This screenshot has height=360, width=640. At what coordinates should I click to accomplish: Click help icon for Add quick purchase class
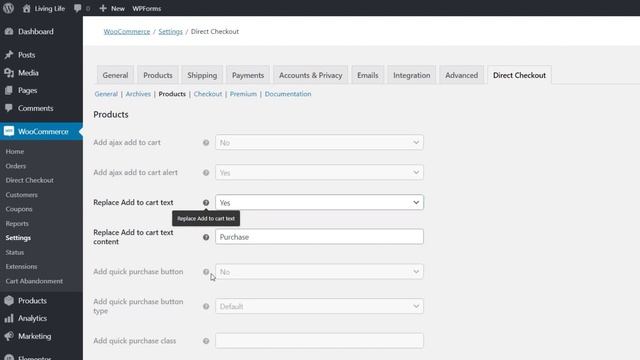pyautogui.click(x=206, y=341)
